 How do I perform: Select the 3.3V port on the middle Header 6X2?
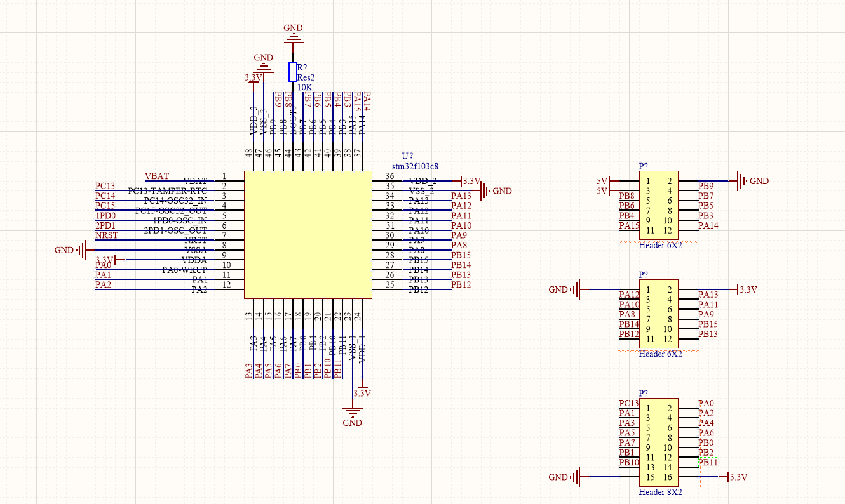coord(746,289)
